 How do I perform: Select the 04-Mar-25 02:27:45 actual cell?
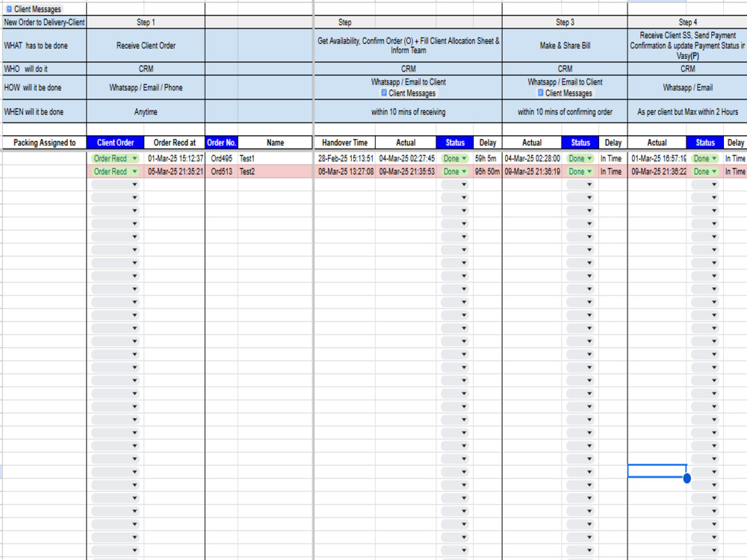click(406, 158)
